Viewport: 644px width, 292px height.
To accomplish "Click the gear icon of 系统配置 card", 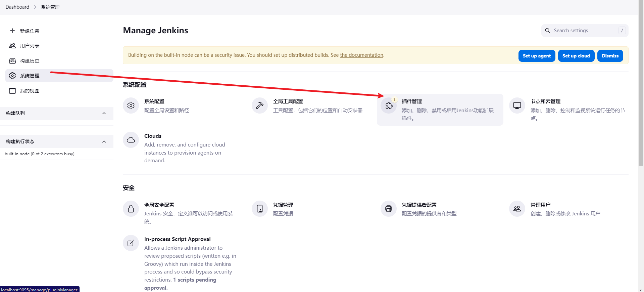I will point(131,106).
